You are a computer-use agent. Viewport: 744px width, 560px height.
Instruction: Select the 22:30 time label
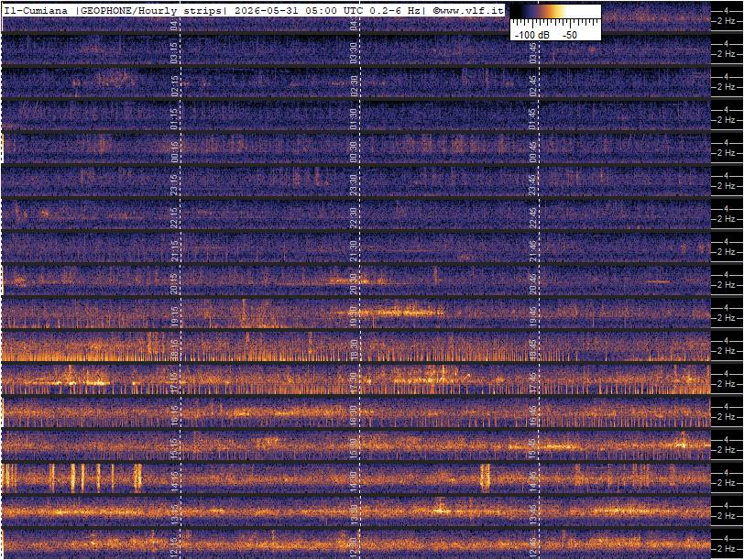[x=353, y=218]
